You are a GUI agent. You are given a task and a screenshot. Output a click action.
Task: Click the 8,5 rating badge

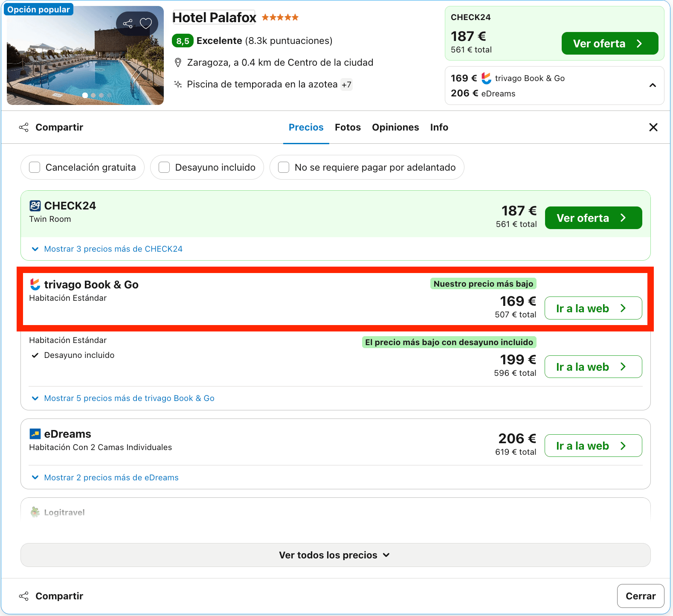point(183,41)
